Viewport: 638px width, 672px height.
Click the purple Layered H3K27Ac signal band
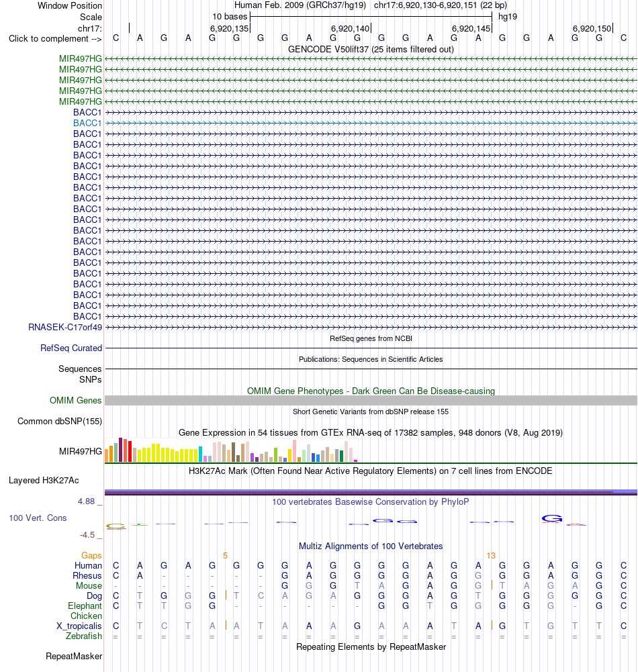pyautogui.click(x=371, y=493)
